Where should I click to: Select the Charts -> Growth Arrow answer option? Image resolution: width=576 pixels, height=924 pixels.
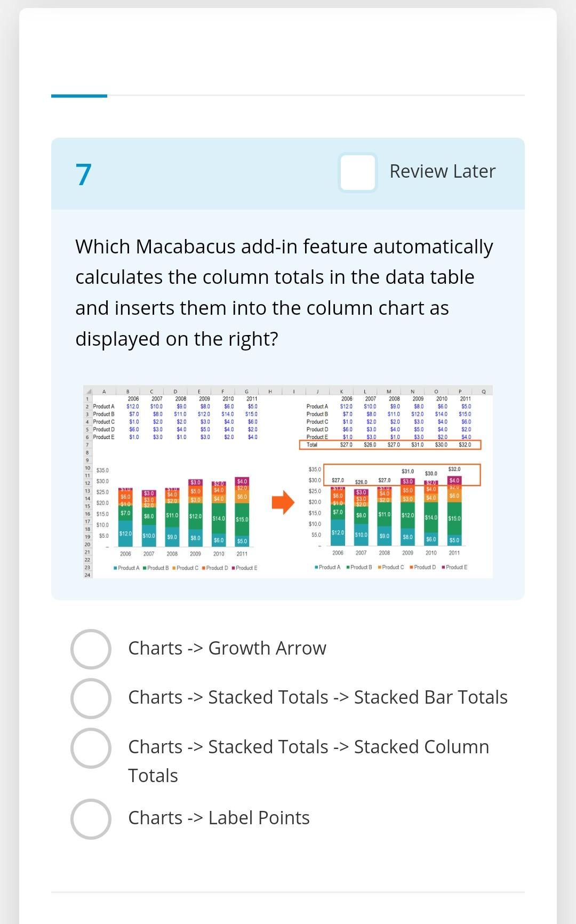point(92,648)
